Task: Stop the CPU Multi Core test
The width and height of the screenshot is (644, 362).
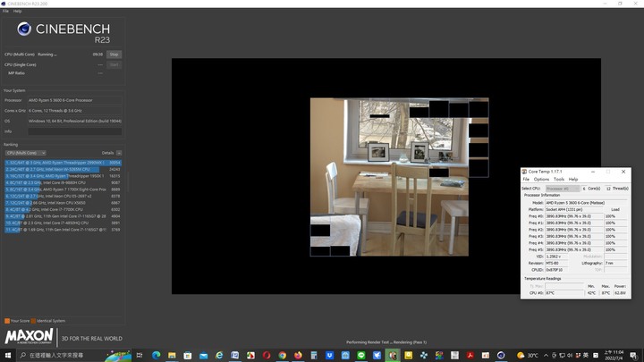Action: tap(114, 55)
